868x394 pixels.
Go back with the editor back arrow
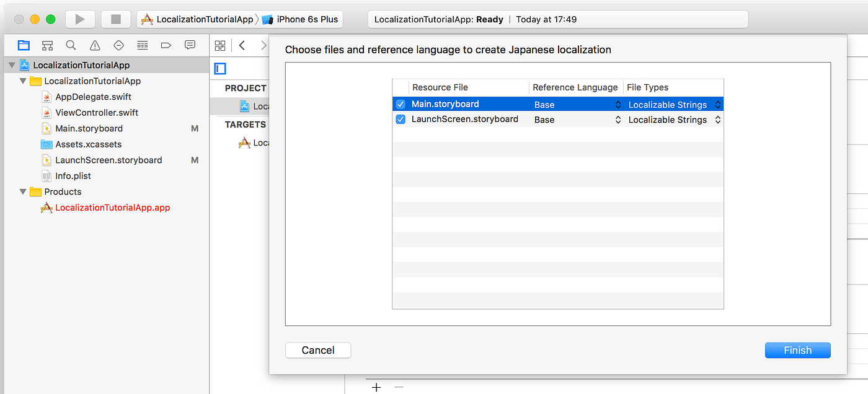(x=242, y=45)
